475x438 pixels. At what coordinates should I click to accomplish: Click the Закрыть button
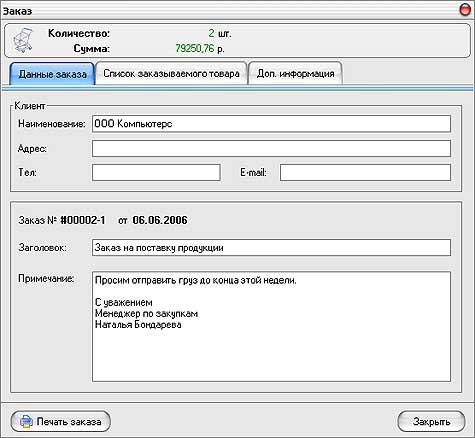point(431,422)
